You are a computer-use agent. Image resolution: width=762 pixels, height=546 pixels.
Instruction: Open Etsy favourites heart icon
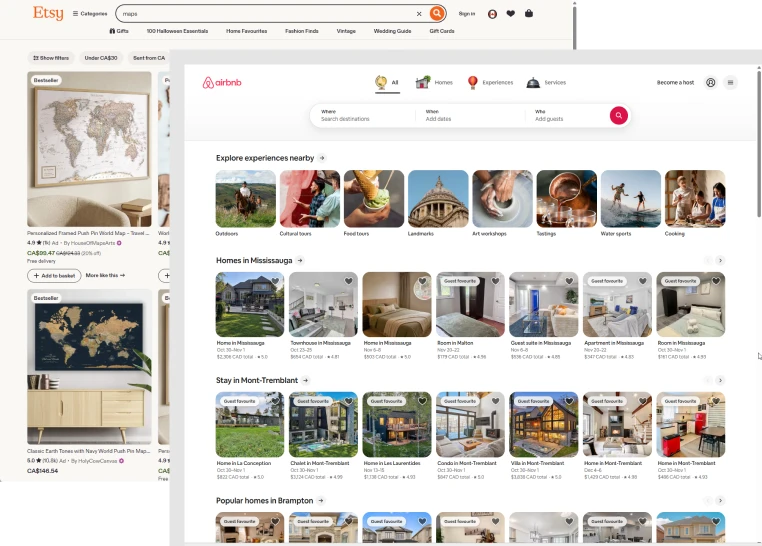(510, 14)
